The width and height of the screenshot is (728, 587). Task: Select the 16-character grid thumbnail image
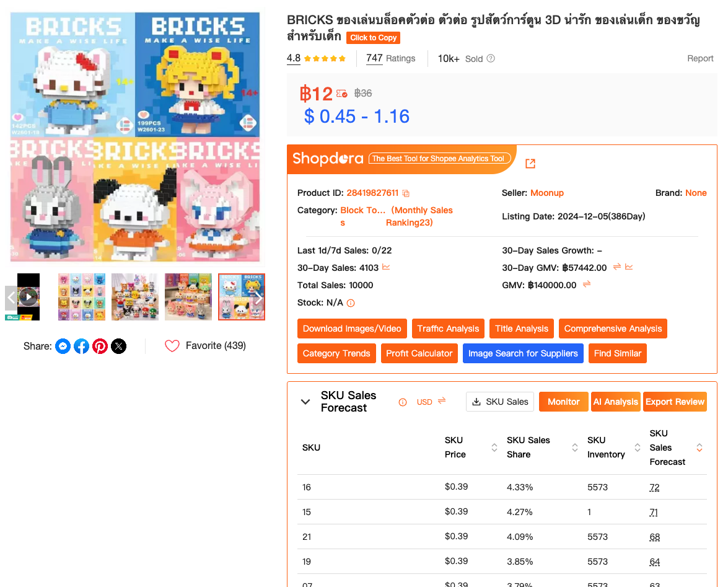coord(82,297)
